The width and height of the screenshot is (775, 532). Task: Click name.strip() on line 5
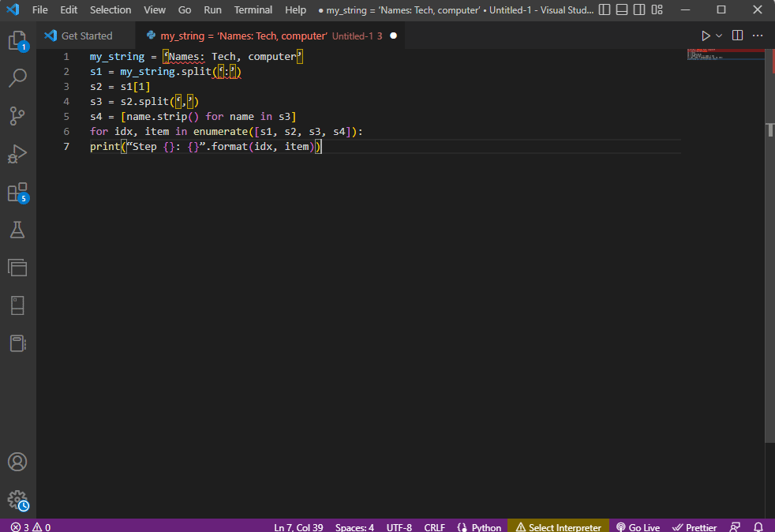click(163, 117)
